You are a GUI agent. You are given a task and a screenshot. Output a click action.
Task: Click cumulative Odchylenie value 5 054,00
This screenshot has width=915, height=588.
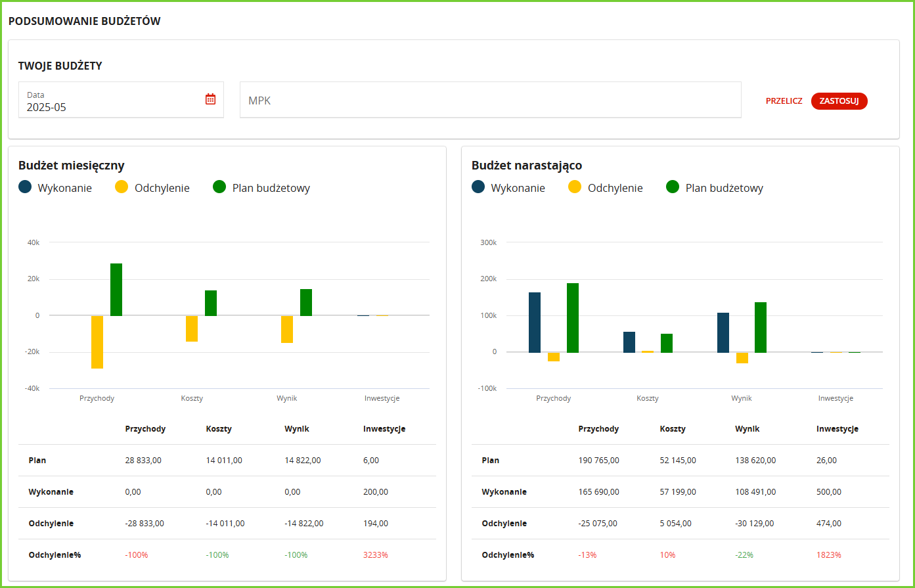[676, 524]
